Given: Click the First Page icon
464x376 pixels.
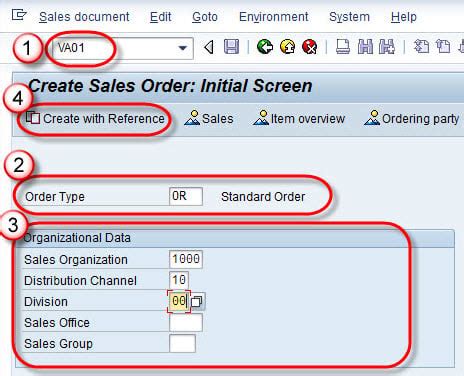Looking at the screenshot, I should click(421, 47).
